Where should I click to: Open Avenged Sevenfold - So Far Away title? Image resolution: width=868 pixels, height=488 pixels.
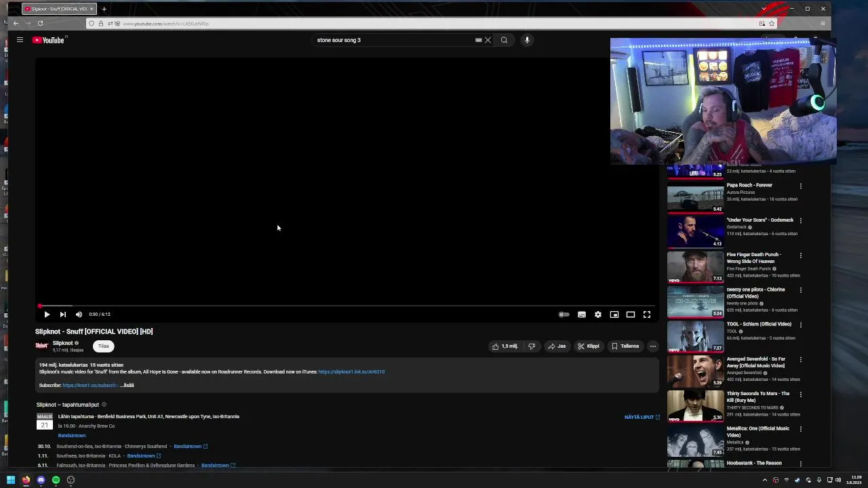coord(756,362)
